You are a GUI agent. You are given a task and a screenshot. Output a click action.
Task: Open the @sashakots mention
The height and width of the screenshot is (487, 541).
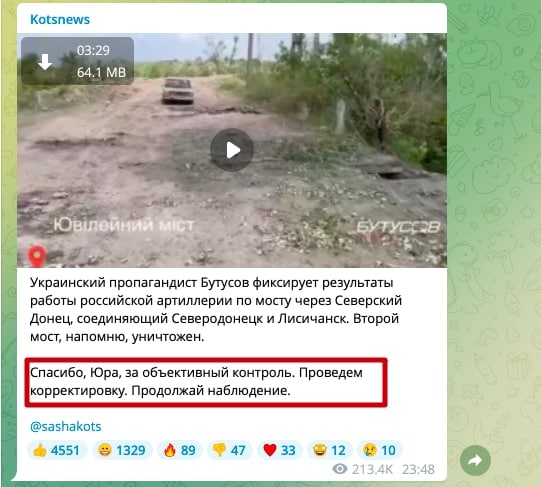(66, 426)
